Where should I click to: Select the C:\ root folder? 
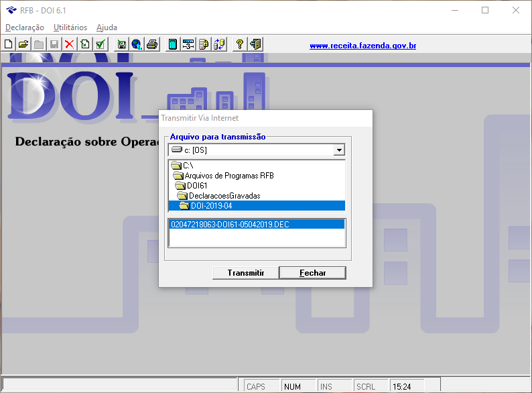pos(257,166)
